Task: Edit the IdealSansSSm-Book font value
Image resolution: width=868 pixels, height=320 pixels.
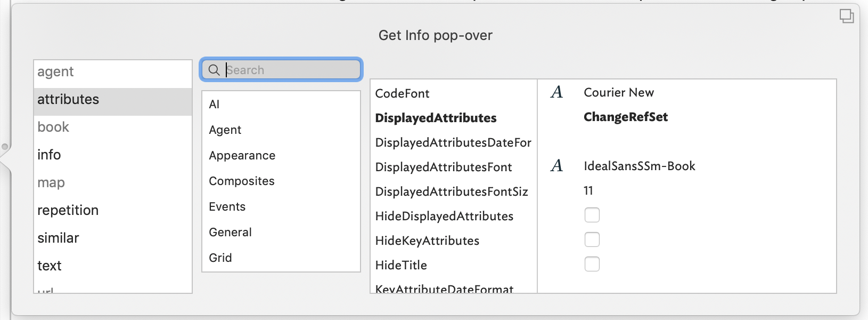Action: pyautogui.click(x=640, y=166)
